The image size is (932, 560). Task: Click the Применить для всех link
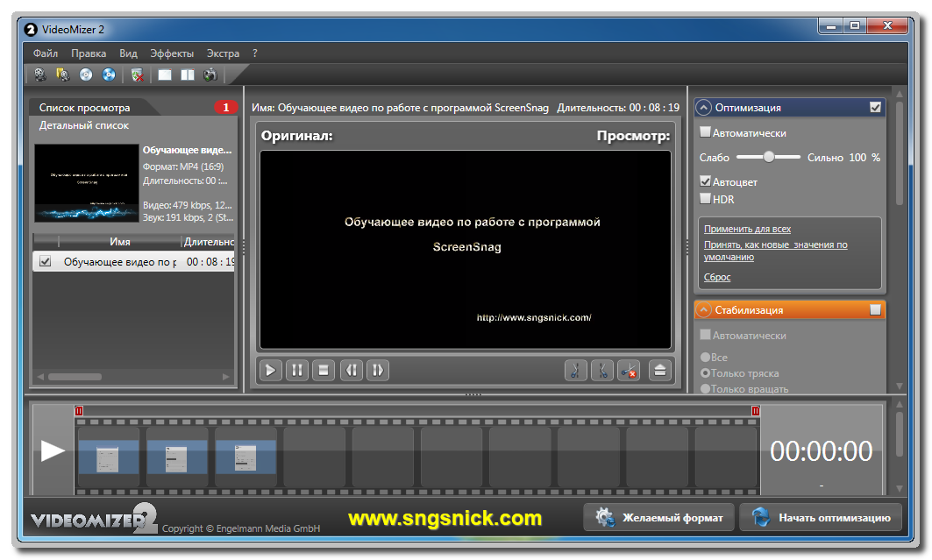click(747, 229)
